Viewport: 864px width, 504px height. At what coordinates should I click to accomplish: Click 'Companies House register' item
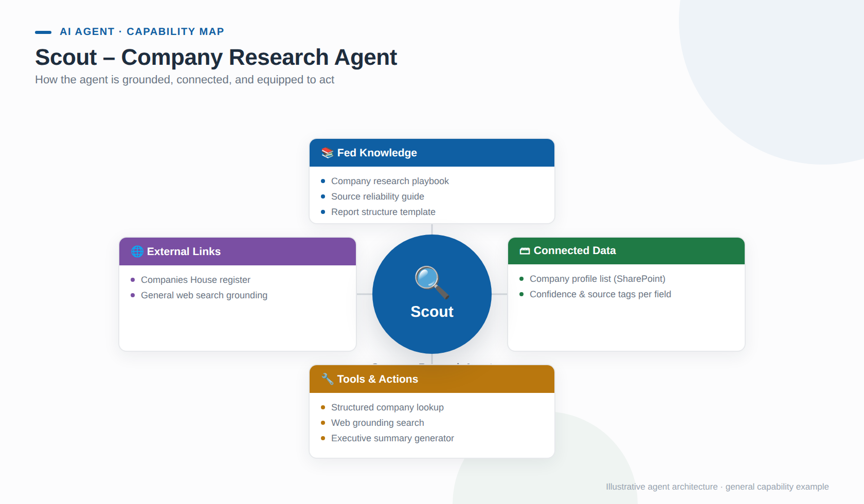pos(195,280)
